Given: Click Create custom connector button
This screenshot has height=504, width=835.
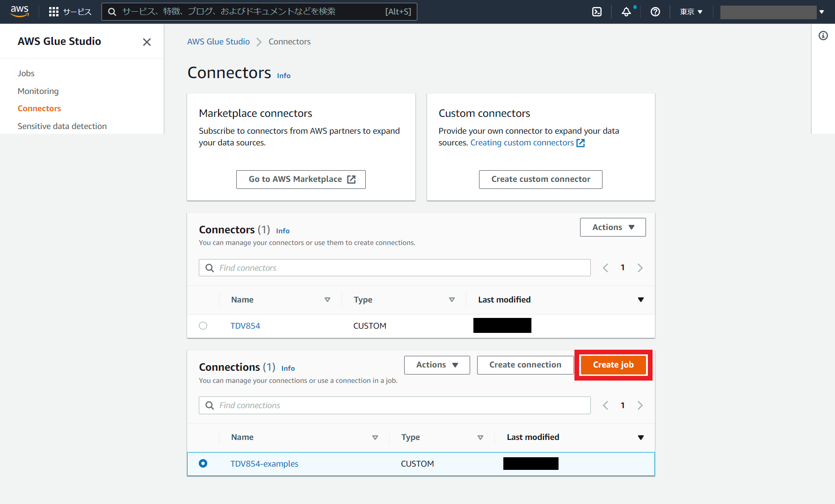Looking at the screenshot, I should [x=541, y=180].
